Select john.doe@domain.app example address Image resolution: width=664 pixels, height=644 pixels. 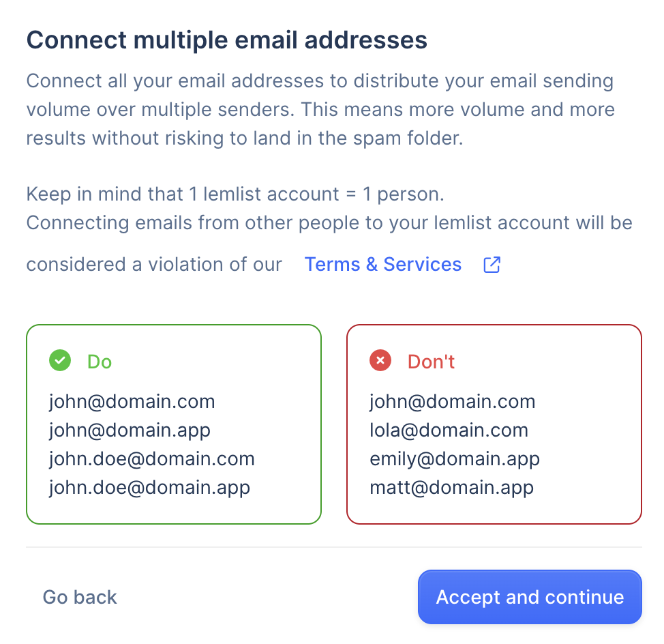tap(149, 488)
